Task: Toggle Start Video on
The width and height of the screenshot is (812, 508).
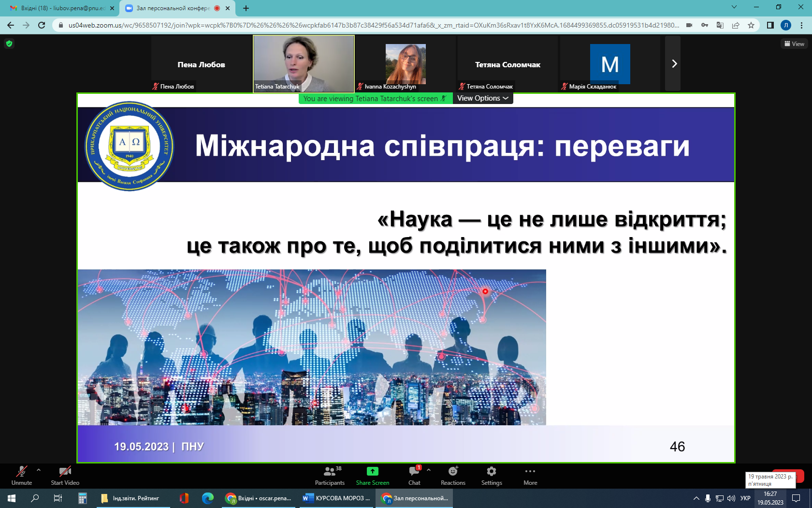Action: [65, 476]
